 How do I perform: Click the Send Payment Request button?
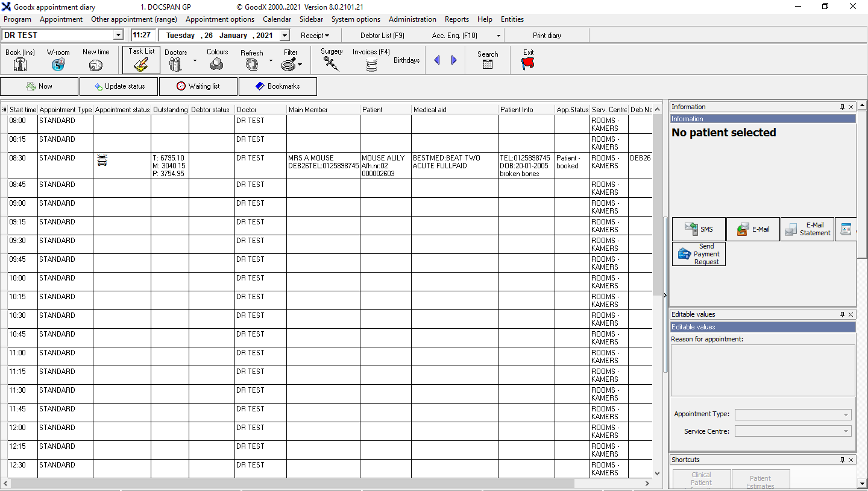tap(699, 254)
